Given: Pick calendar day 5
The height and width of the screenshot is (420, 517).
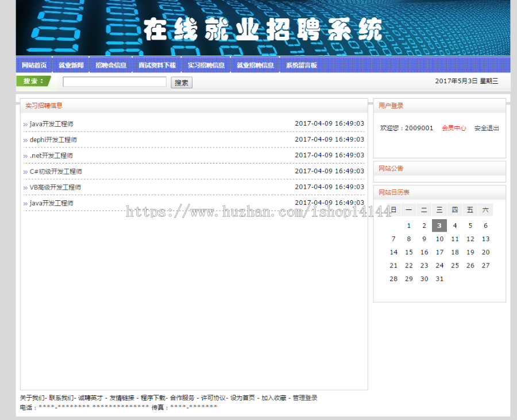Looking at the screenshot, I should 470,225.
